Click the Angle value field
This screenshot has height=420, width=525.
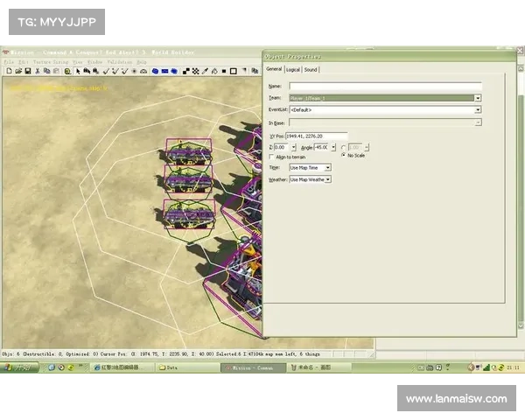(322, 147)
